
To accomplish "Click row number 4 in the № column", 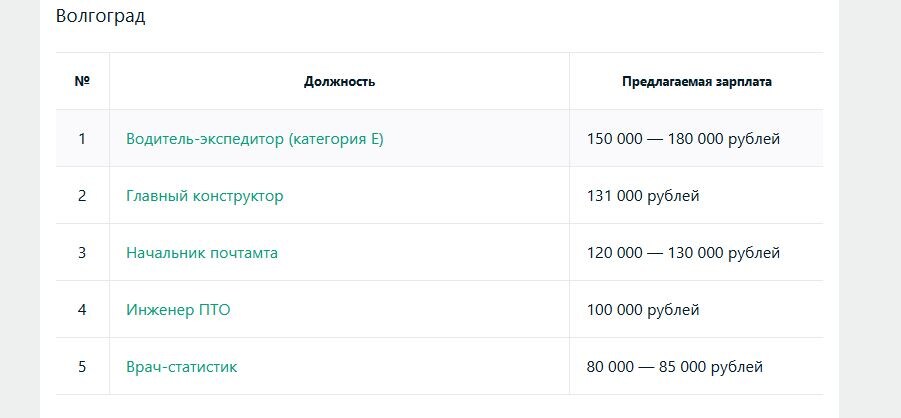I will [x=82, y=310].
